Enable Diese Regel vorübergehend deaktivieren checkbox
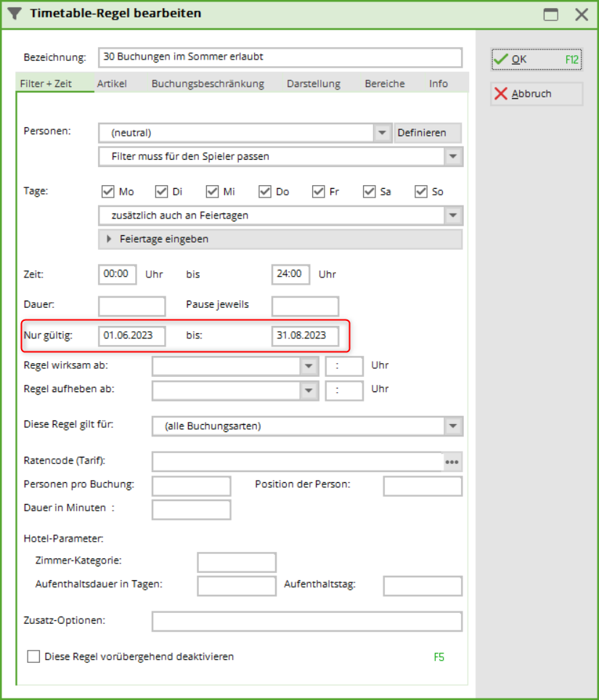 click(33, 656)
